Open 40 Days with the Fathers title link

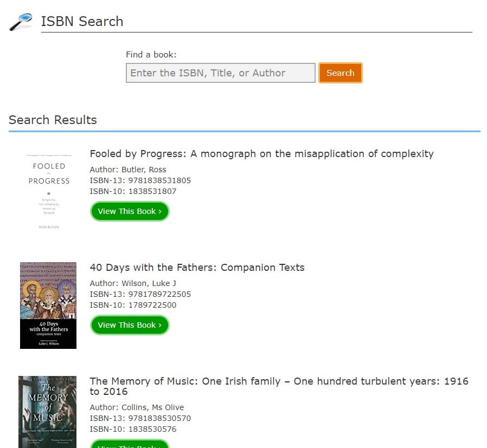pos(197,268)
